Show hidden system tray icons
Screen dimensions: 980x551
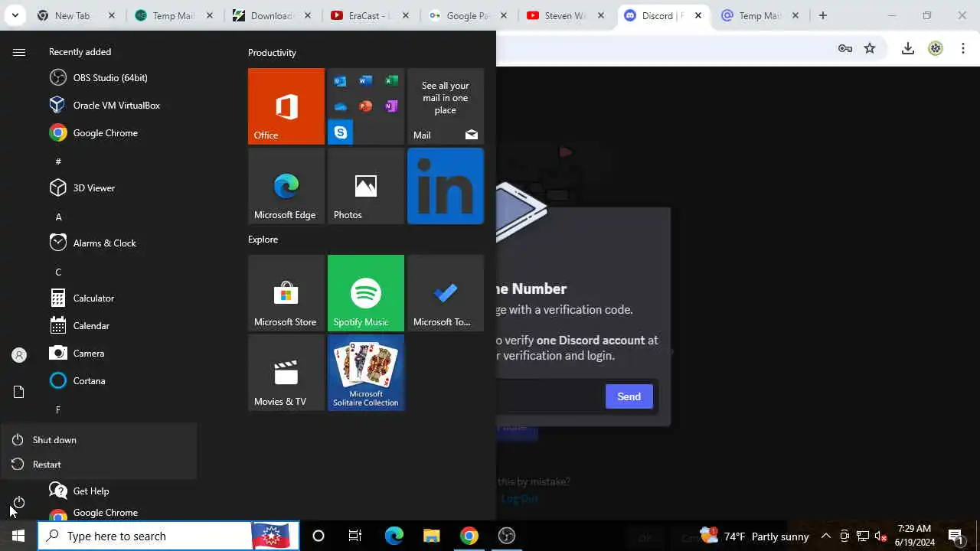click(x=826, y=536)
